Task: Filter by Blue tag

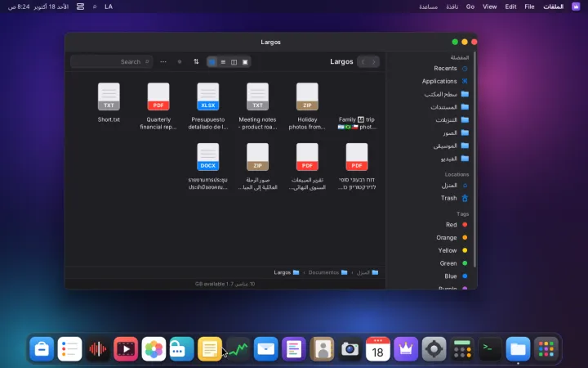Action: [x=431, y=276]
